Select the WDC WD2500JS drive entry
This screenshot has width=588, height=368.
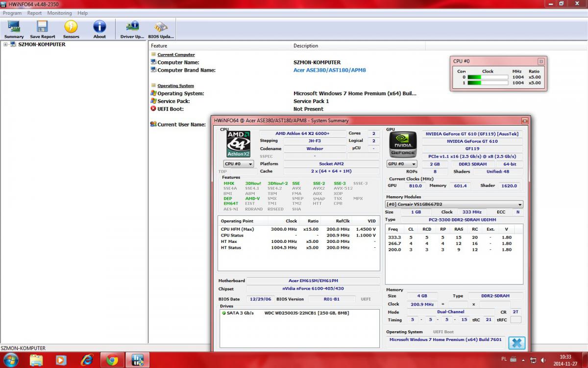tap(299, 313)
